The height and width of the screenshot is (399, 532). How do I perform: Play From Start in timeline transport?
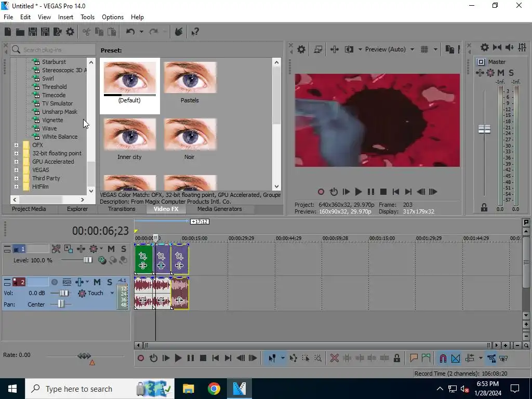coord(166,358)
